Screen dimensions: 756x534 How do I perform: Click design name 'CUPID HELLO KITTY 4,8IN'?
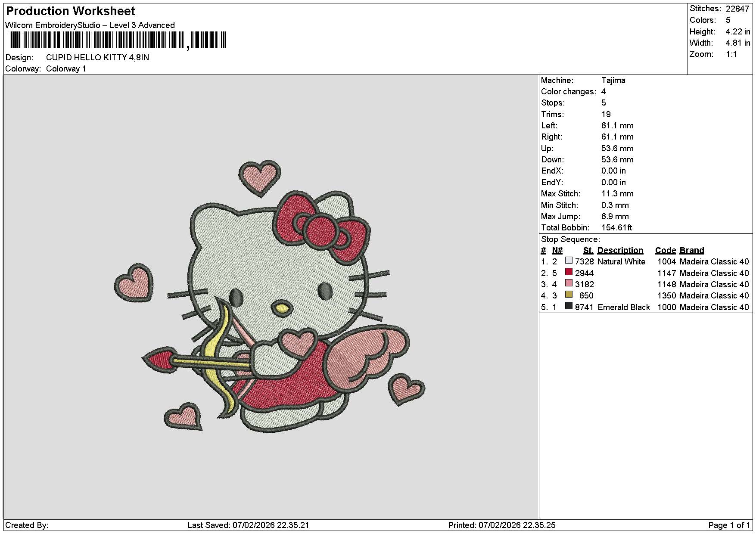tap(97, 57)
